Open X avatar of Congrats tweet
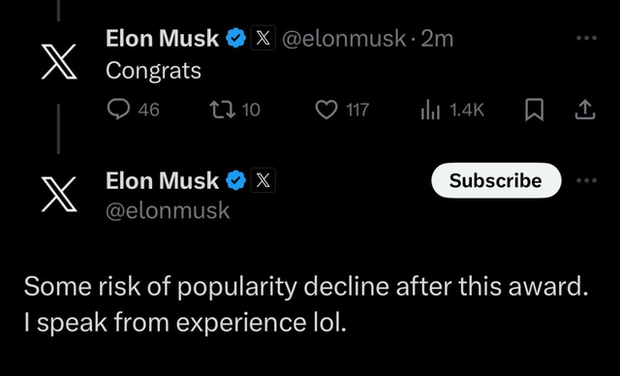620x376 pixels. pos(59,62)
